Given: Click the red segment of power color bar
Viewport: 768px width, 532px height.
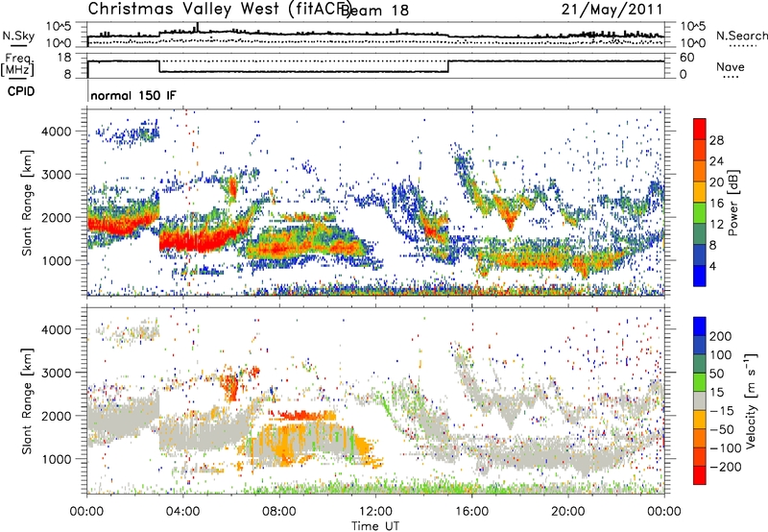Looking at the screenshot, I should tap(700, 130).
